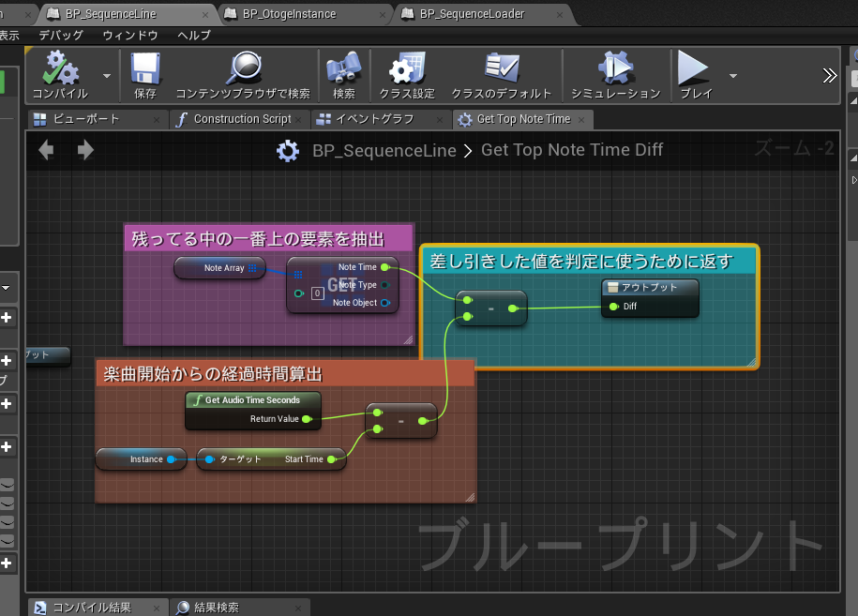Select the Get Top Note Time tab

coord(523,119)
